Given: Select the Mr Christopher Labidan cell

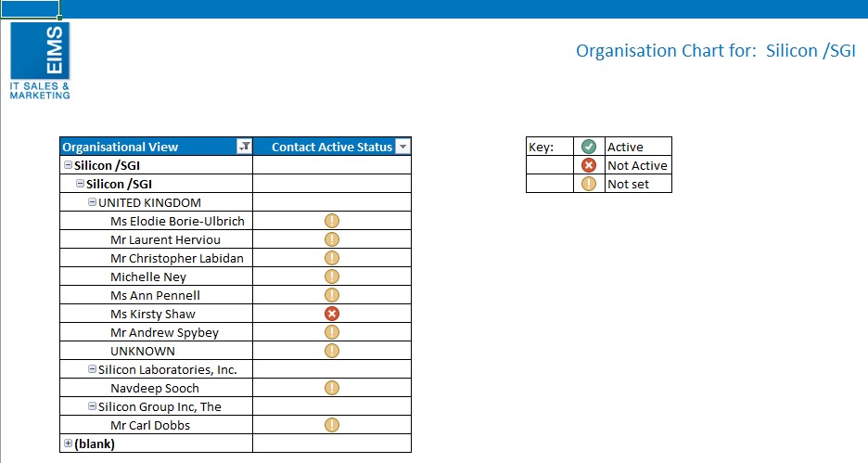Looking at the screenshot, I should tap(156, 258).
